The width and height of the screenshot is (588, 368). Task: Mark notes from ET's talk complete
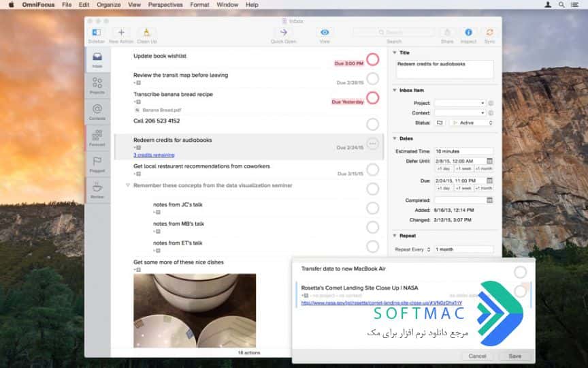click(373, 246)
